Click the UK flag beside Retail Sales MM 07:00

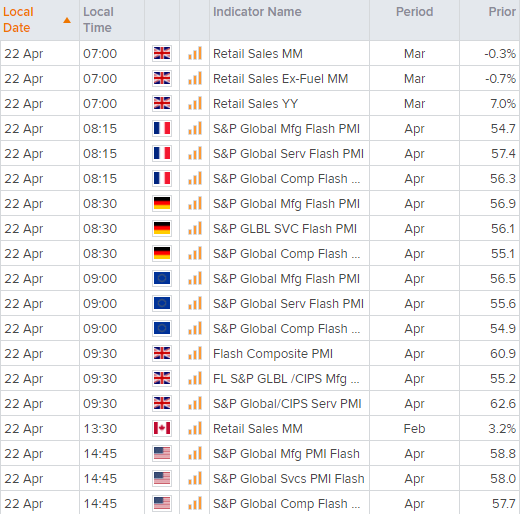point(162,53)
